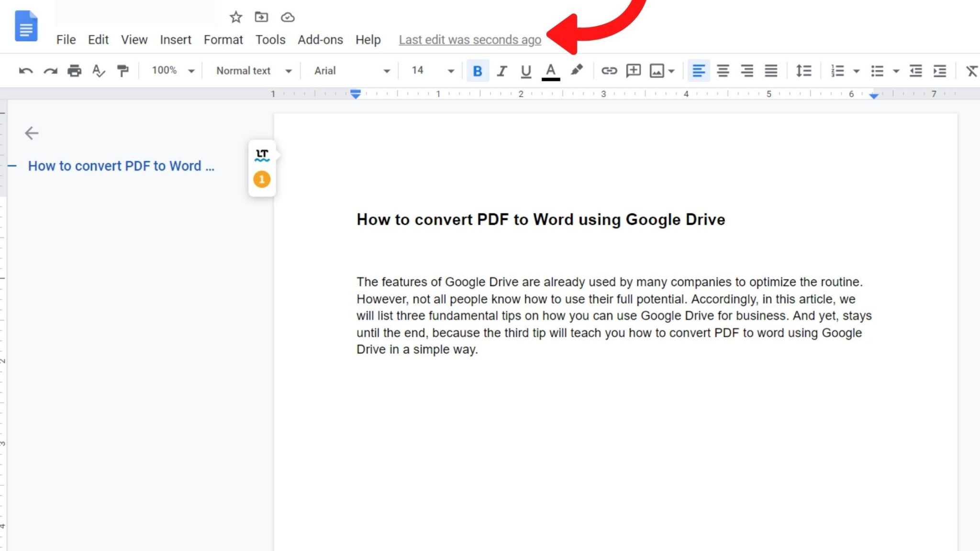Open the Arial font dropdown
Image resolution: width=980 pixels, height=551 pixels.
pyautogui.click(x=352, y=71)
